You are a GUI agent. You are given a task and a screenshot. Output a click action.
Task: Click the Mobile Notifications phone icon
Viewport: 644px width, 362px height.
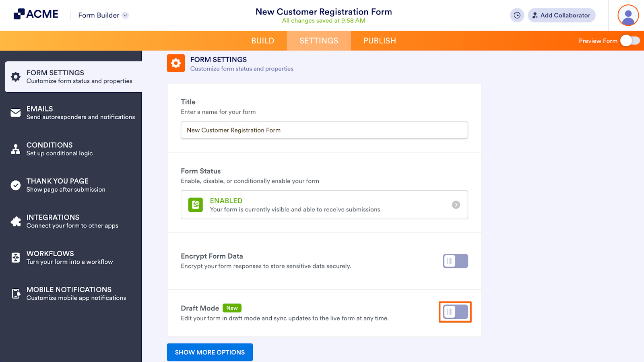[x=15, y=293]
